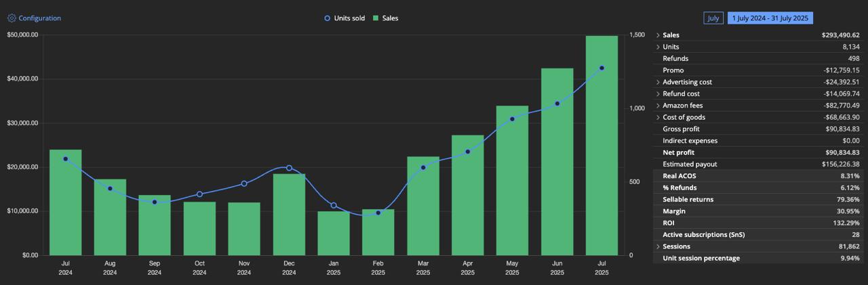Image resolution: width=868 pixels, height=285 pixels.
Task: Click the Aug 2024 sales bar
Action: [110, 217]
